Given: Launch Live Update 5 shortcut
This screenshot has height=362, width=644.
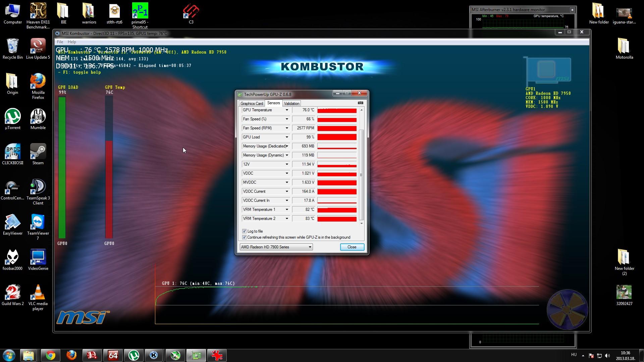Looking at the screenshot, I should coord(38,49).
